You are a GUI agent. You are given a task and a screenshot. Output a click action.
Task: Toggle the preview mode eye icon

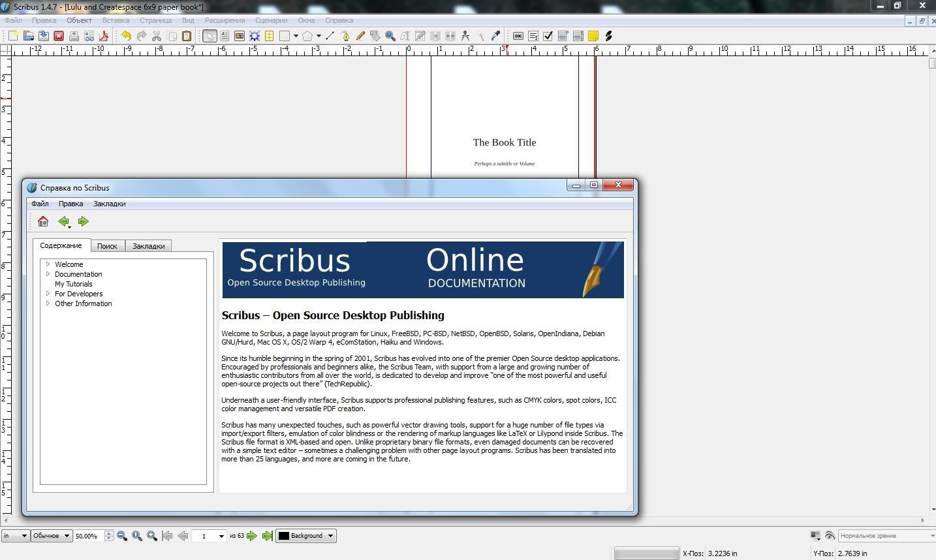(830, 536)
